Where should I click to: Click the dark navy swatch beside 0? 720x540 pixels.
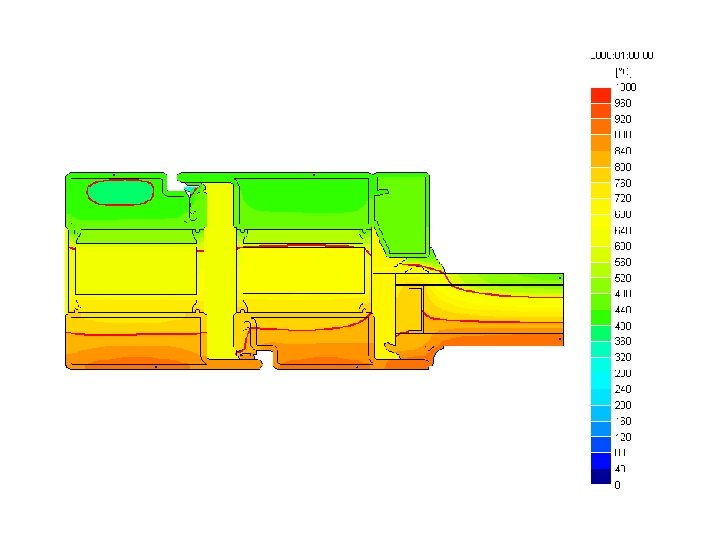[x=601, y=476]
